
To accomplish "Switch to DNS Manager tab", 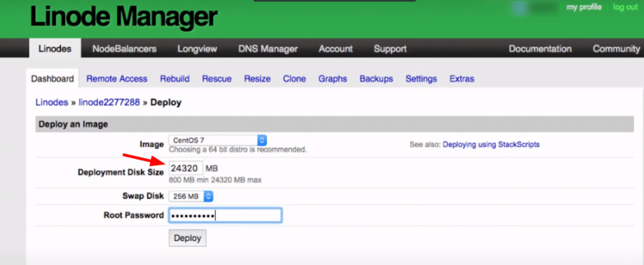I will point(268,49).
